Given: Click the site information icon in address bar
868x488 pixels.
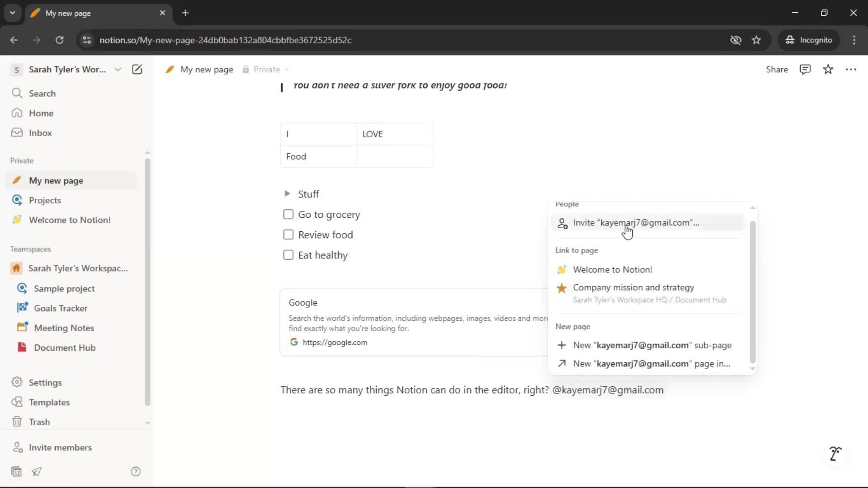Looking at the screenshot, I should tap(87, 40).
